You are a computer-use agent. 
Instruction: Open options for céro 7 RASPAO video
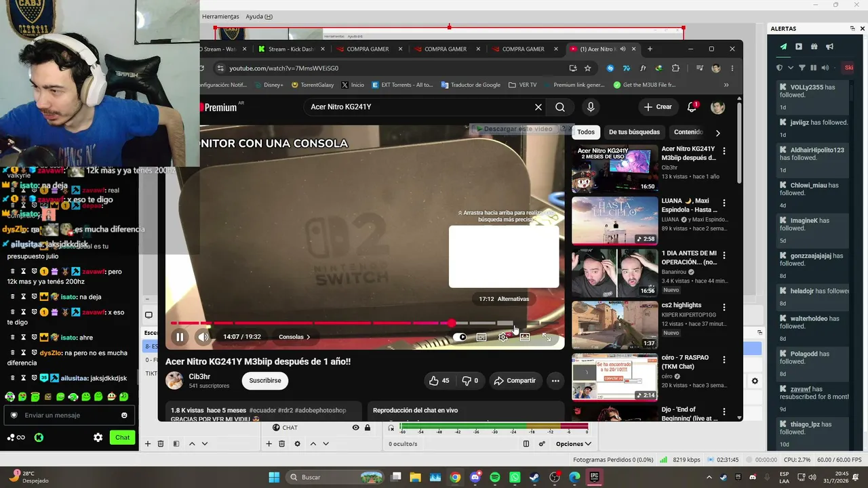coord(724,360)
